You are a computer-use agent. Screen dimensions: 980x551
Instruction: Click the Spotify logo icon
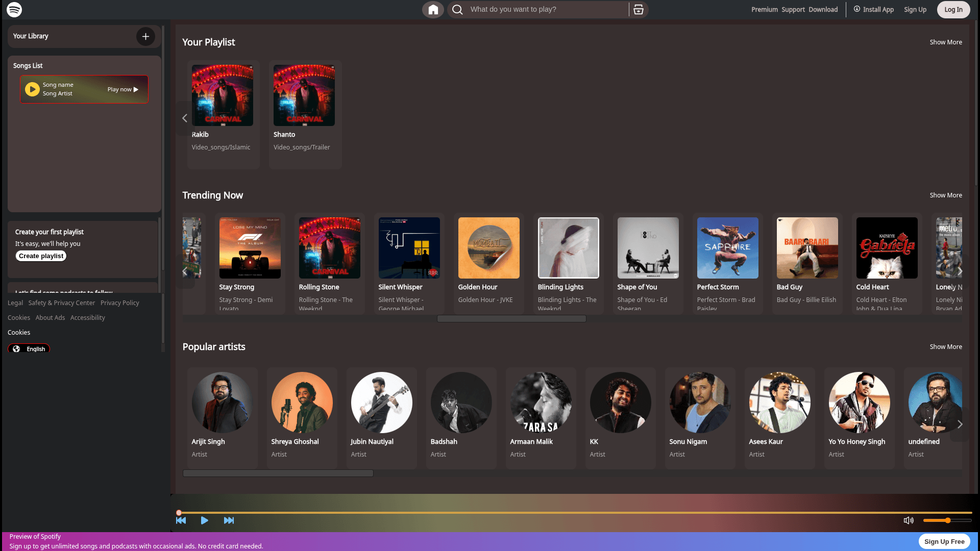[x=14, y=10]
